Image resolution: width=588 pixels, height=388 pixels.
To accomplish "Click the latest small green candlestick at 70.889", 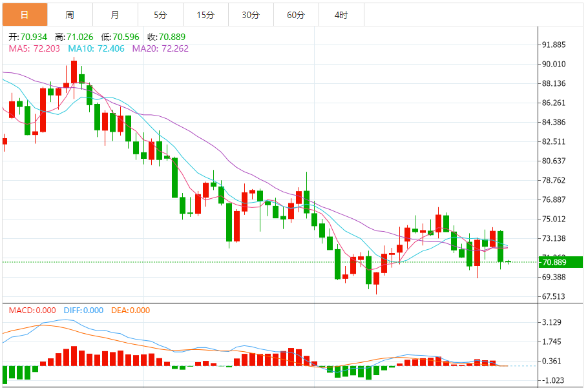I will click(x=508, y=262).
